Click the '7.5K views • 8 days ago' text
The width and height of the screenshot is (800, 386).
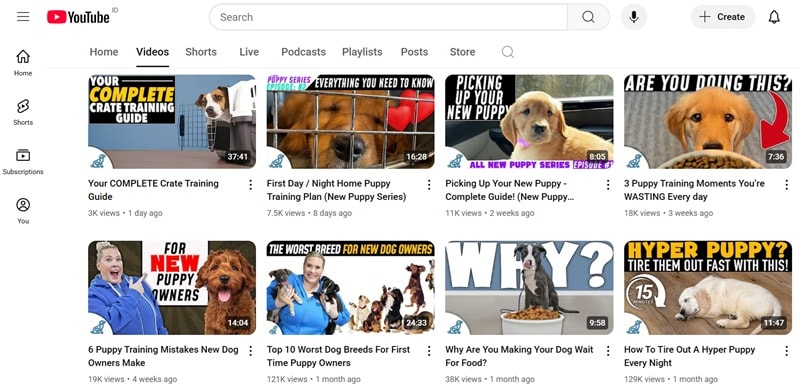pos(309,213)
